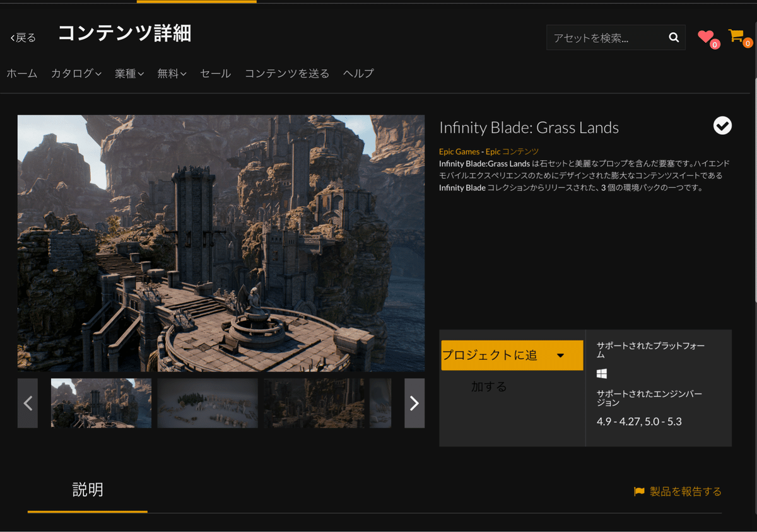The height and width of the screenshot is (532, 757).
Task: Show the previous screenshot with the left arrow
Action: pos(28,403)
